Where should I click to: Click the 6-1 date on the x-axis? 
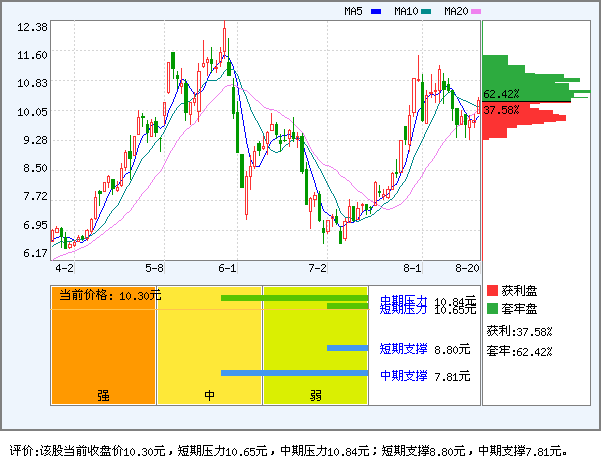pyautogui.click(x=228, y=268)
